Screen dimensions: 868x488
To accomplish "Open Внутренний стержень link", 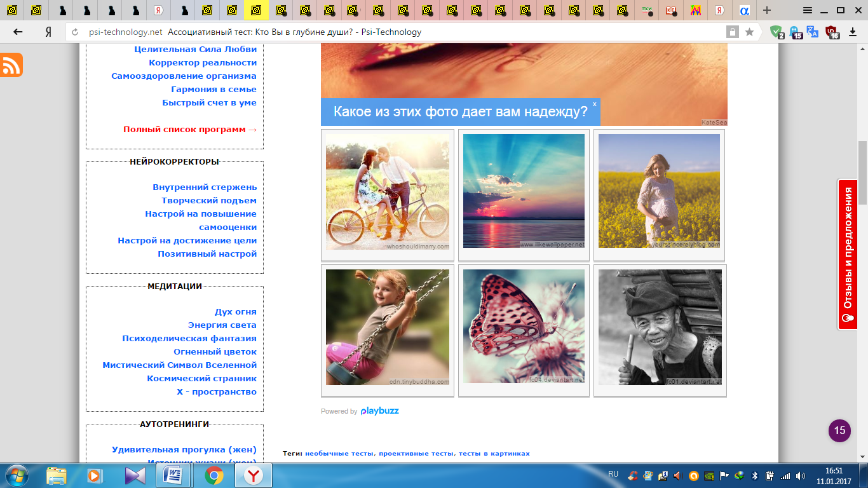I will coord(205,187).
